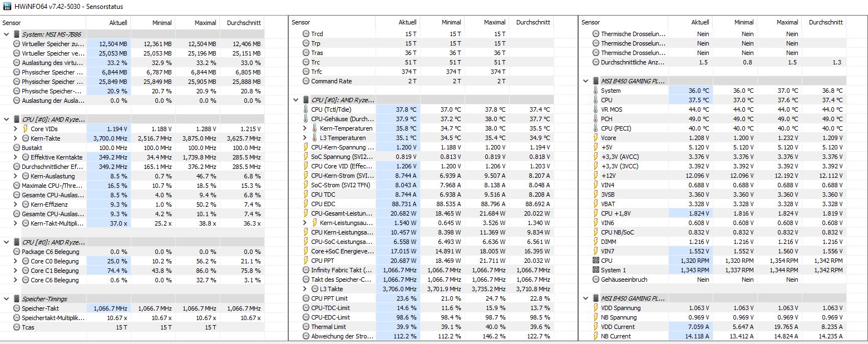Click circle icon beside Gehäuseeinbruch
The height and width of the screenshot is (344, 868).
pyautogui.click(x=595, y=280)
